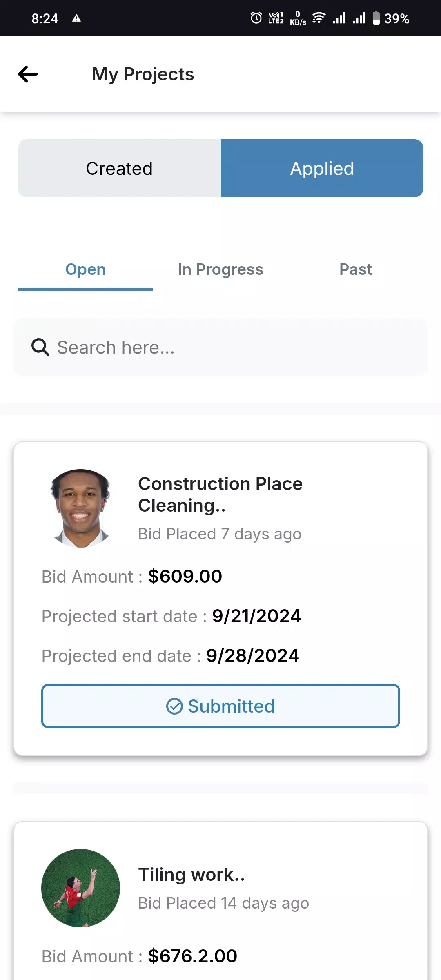
Task: Select the Applied projects toggle
Action: (x=322, y=168)
